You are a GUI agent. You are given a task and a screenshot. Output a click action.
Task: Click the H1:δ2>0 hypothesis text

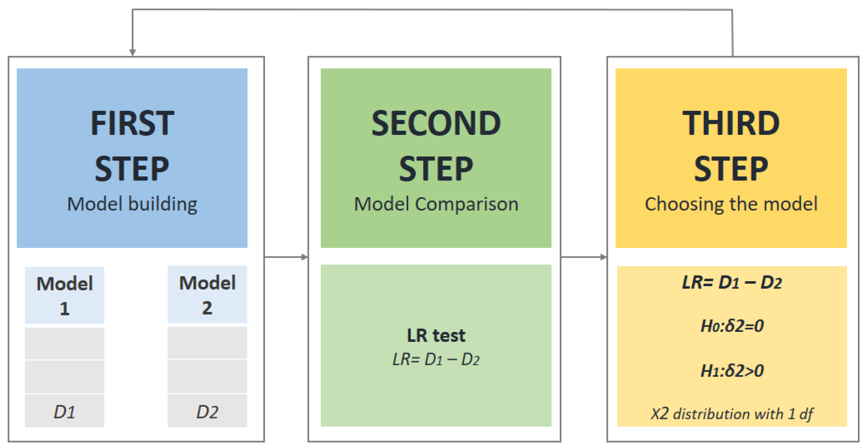click(x=732, y=371)
